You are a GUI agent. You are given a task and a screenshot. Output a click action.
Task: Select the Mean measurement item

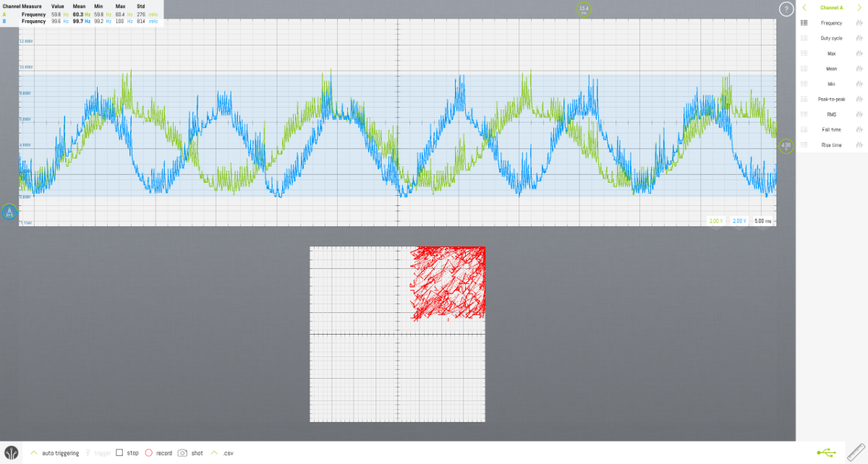click(x=831, y=69)
